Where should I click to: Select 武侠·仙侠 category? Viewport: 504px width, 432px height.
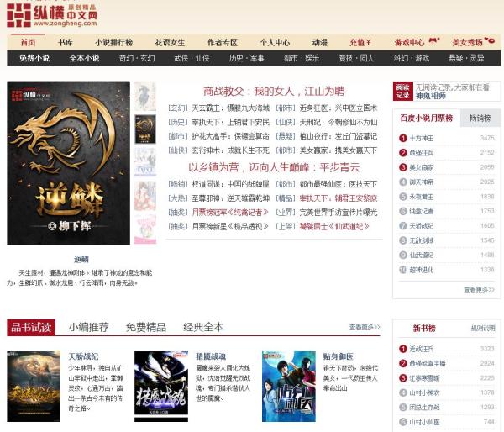(192, 58)
